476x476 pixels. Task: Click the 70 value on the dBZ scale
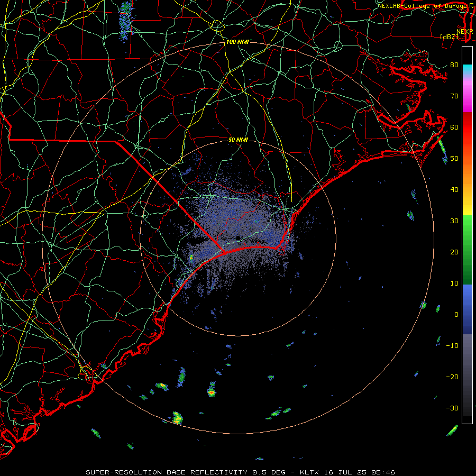click(454, 96)
